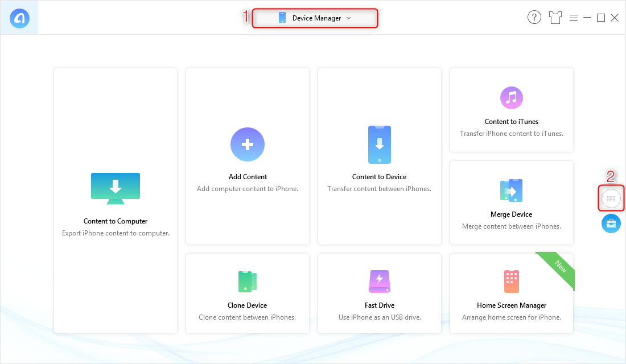
Task: Open the skin shirt icon
Action: tap(555, 18)
